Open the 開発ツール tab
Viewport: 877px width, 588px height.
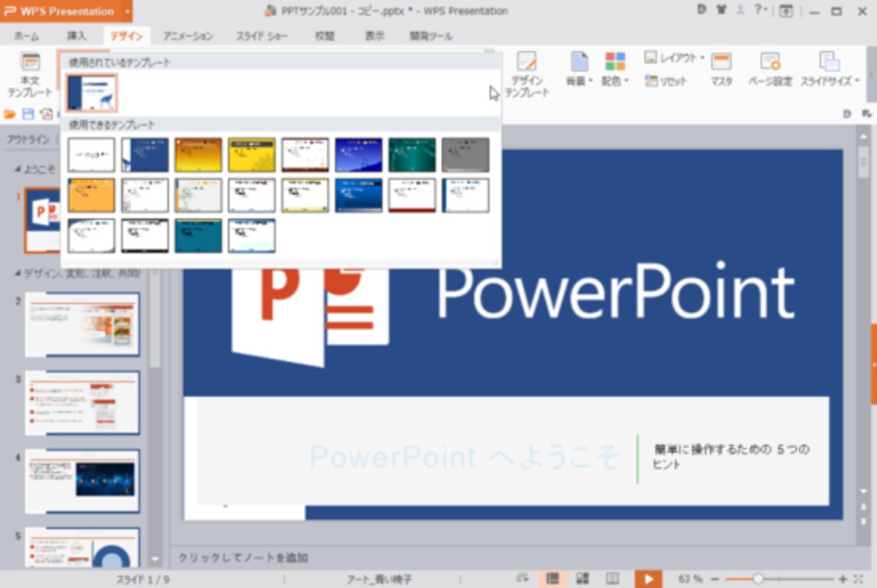[x=431, y=36]
